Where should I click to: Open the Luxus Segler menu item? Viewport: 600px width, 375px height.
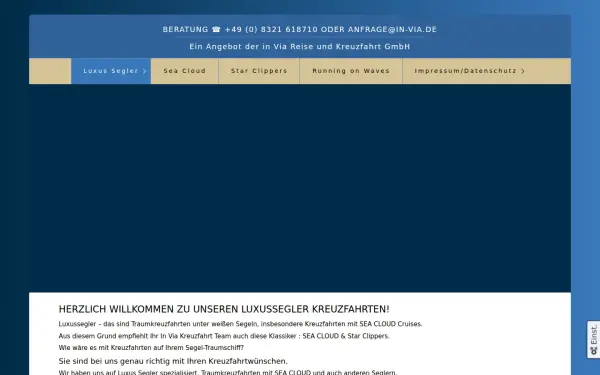pyautogui.click(x=111, y=71)
